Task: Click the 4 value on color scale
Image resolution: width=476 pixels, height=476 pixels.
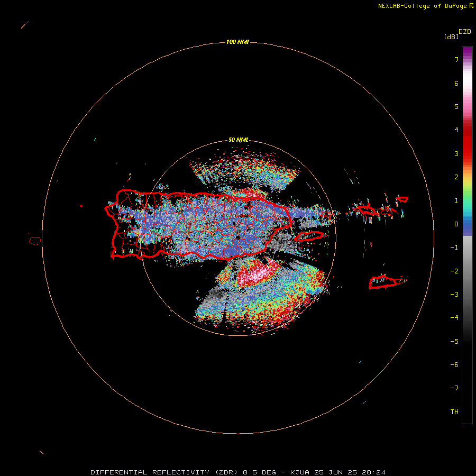Action: 456,130
